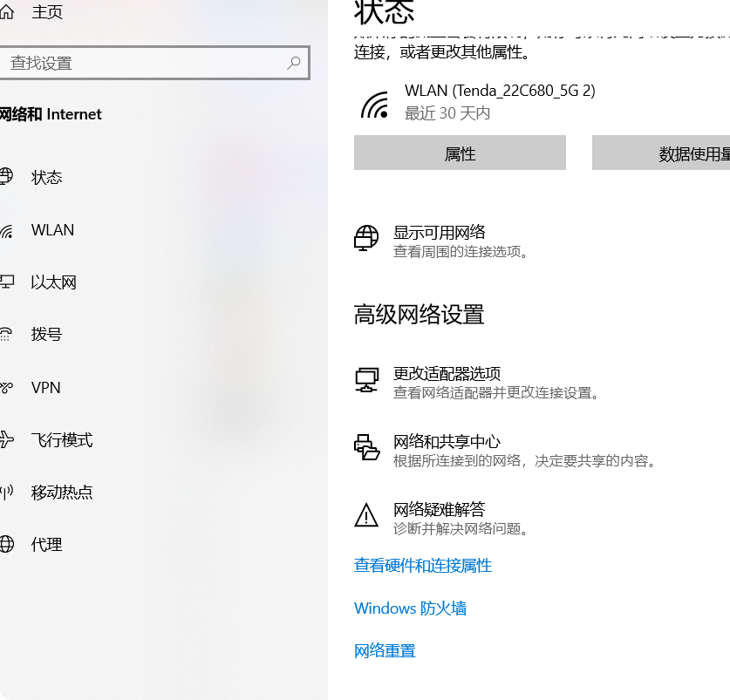Select WLAN in the sidebar
The image size is (730, 700).
pyautogui.click(x=52, y=230)
